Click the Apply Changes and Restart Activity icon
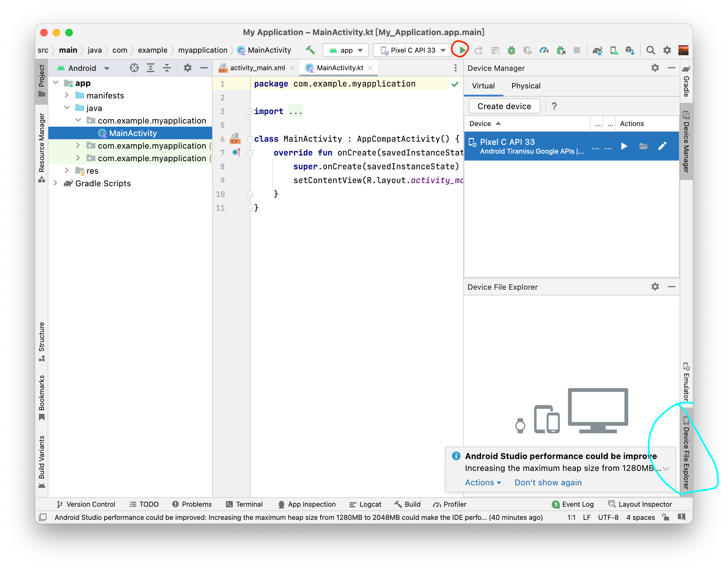This screenshot has width=728, height=570. pyautogui.click(x=478, y=50)
